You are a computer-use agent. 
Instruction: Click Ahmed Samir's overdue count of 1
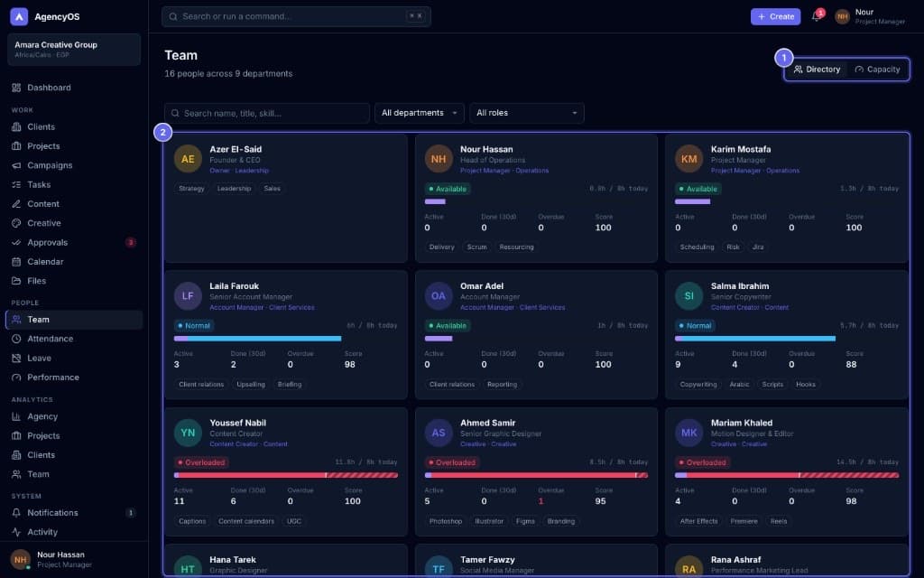541,501
